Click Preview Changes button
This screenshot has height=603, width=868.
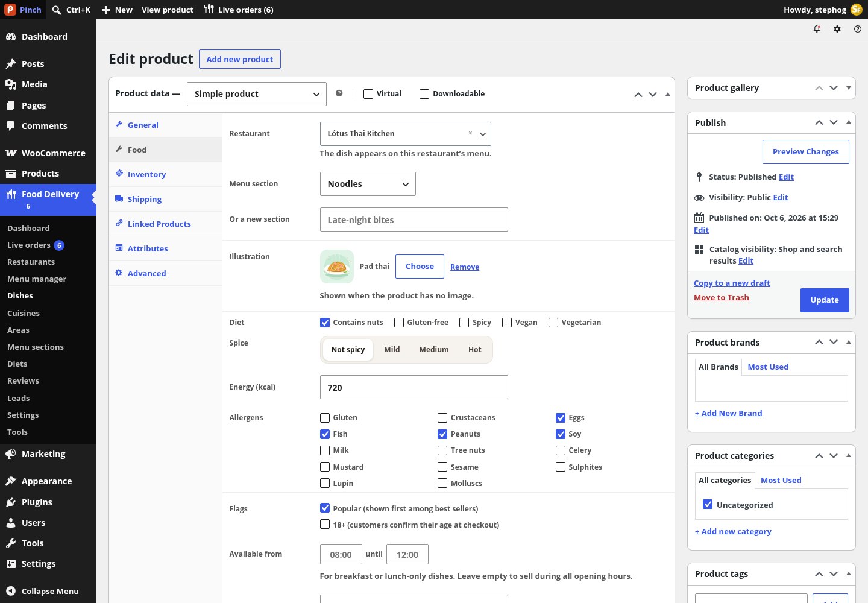point(806,152)
